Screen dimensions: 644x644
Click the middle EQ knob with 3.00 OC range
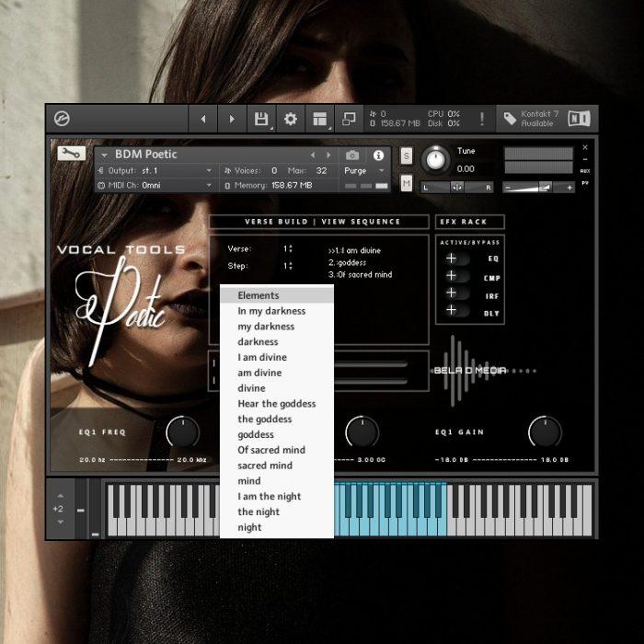coord(362,432)
